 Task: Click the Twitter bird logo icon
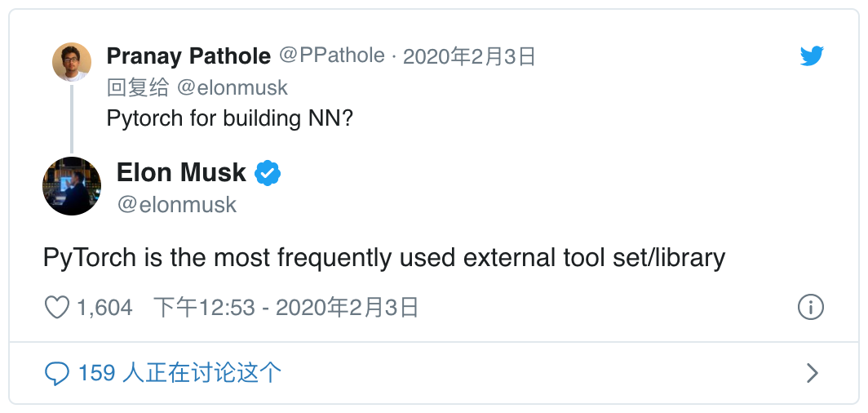(x=812, y=56)
